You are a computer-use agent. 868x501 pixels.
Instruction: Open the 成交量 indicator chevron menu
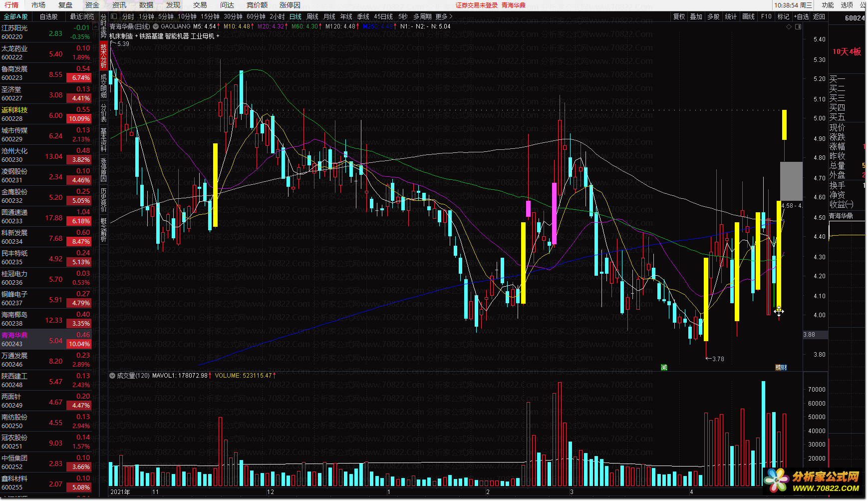[x=112, y=376]
